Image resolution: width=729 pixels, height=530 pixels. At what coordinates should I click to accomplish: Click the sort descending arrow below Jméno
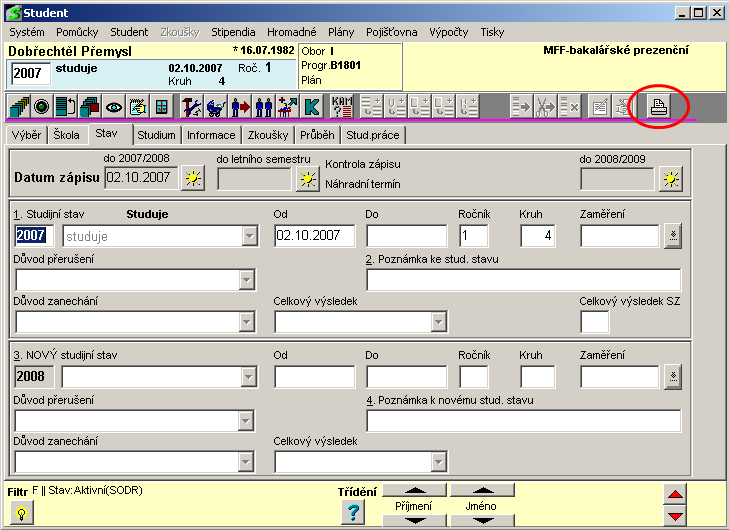(481, 521)
